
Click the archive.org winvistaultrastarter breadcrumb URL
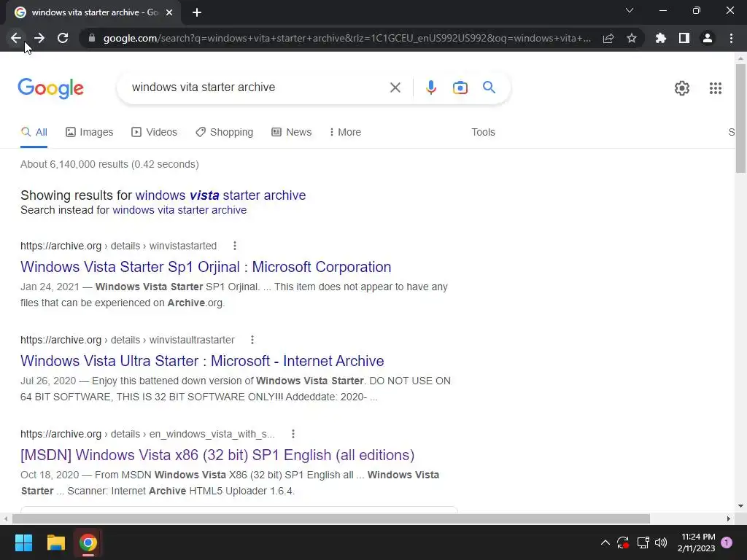pos(127,340)
